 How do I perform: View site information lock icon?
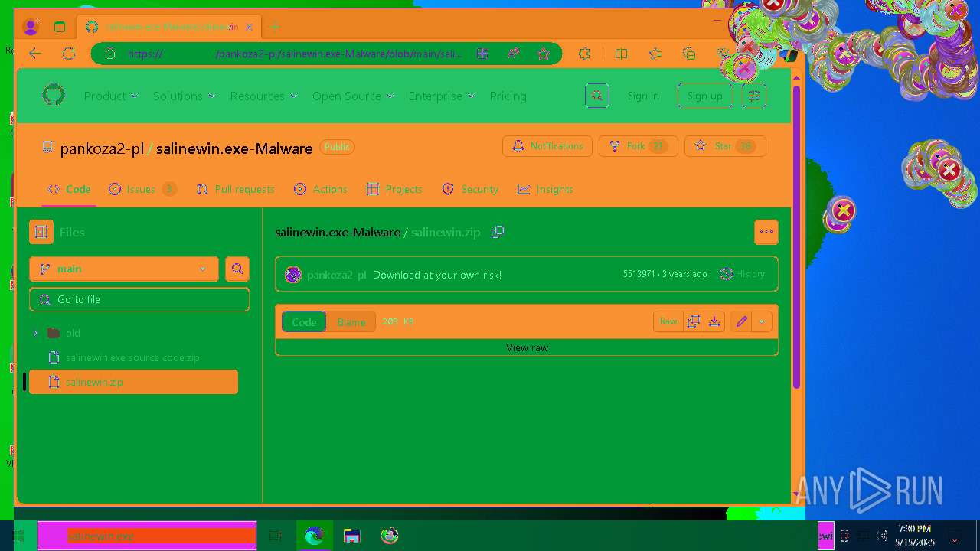110,54
